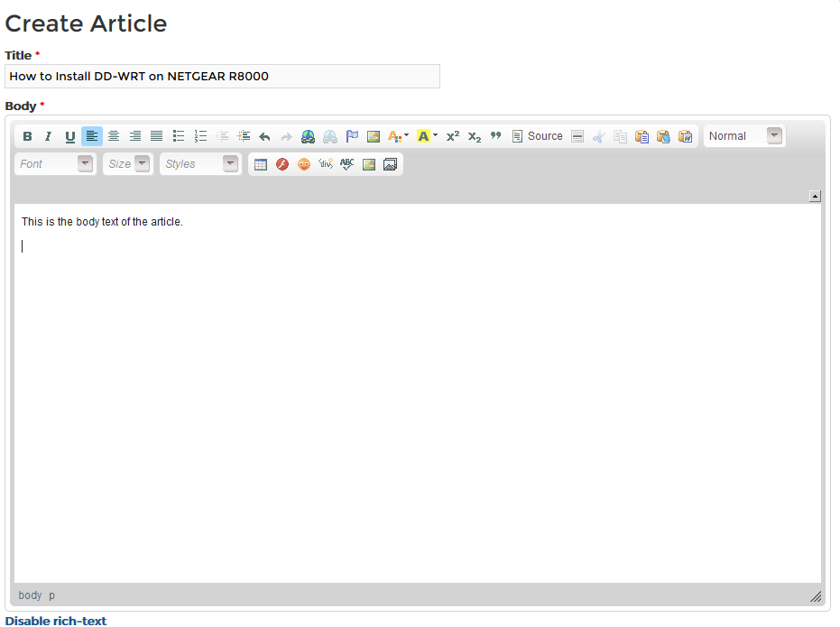The width and height of the screenshot is (840, 627).
Task: Click the Title input field
Action: (x=222, y=76)
